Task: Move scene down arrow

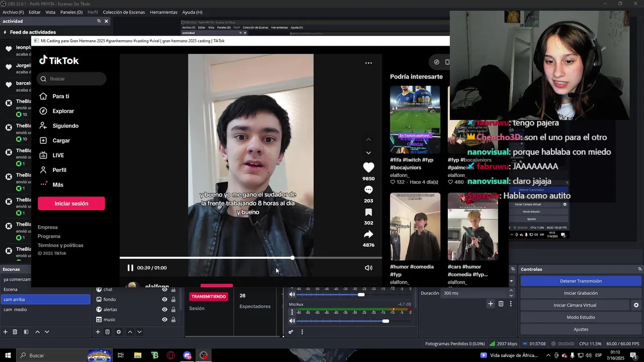Action: click(x=47, y=332)
